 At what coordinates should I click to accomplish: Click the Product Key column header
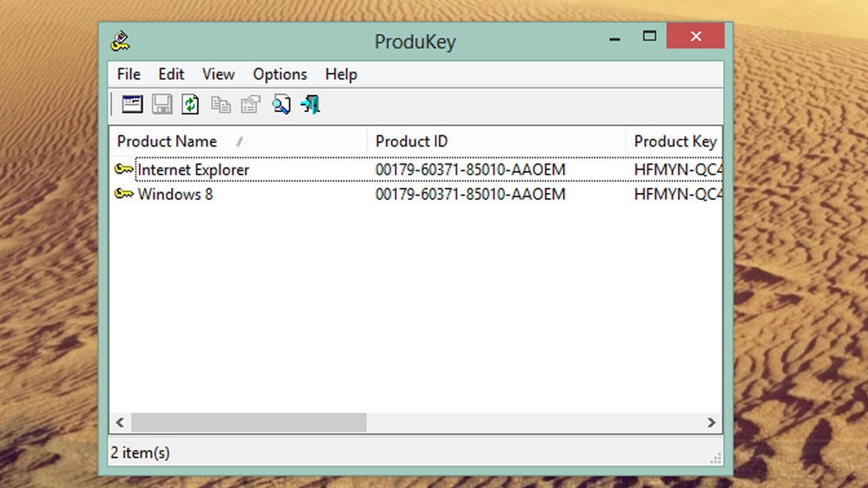675,141
